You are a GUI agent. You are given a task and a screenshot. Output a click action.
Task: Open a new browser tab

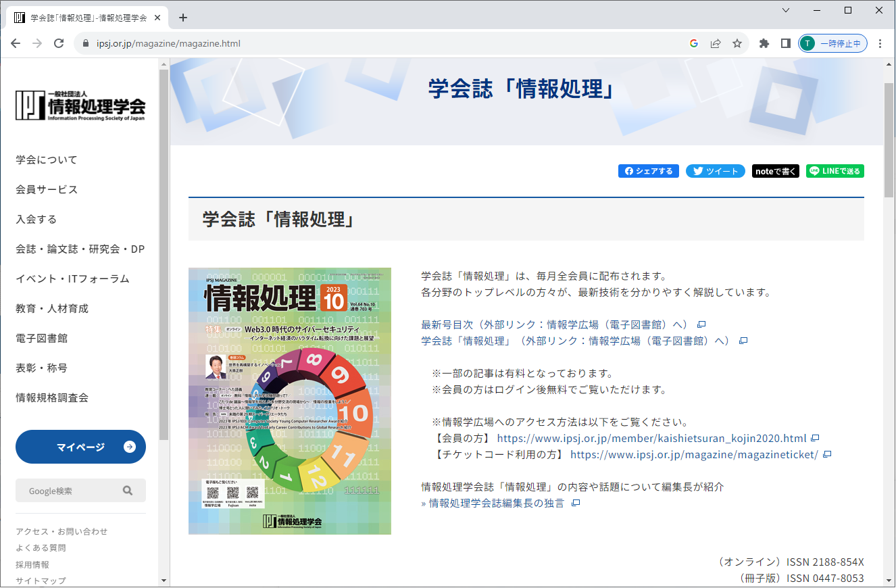(183, 18)
